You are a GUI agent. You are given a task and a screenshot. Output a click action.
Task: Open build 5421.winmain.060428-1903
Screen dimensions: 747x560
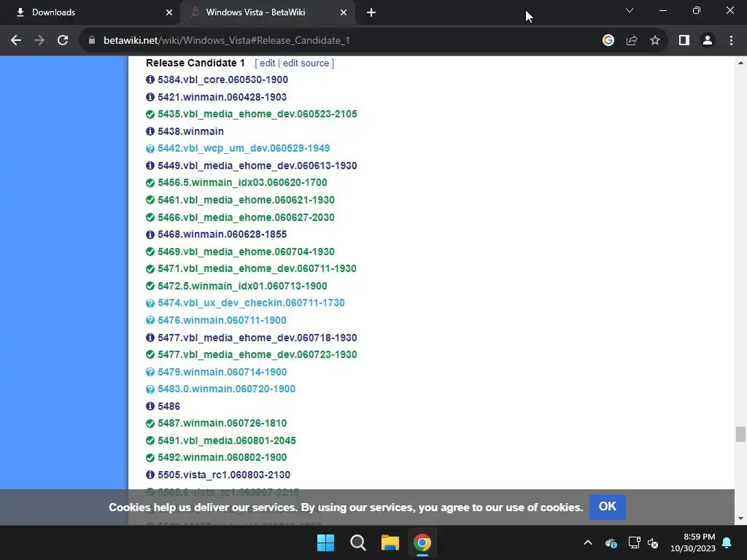tap(222, 97)
